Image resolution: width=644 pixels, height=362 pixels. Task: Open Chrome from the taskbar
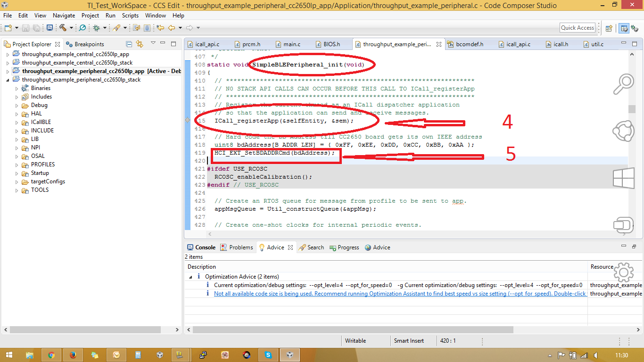click(x=51, y=355)
